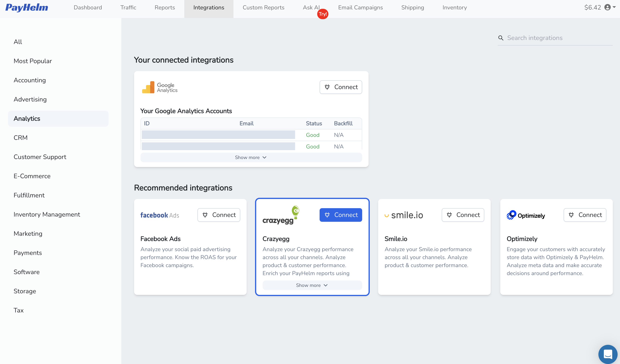
Task: Click the search magnifier icon
Action: point(501,38)
